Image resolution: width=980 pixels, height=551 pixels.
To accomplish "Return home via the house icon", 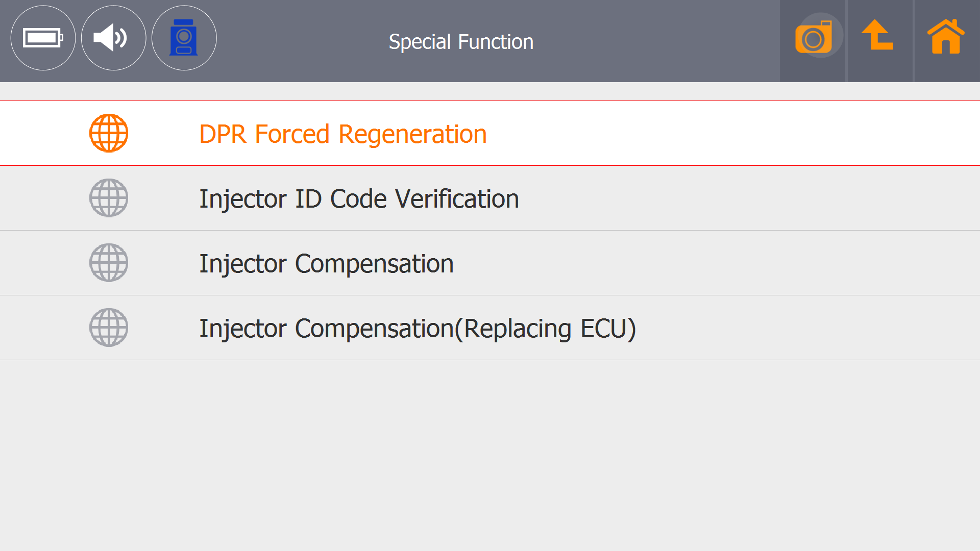I will point(945,37).
